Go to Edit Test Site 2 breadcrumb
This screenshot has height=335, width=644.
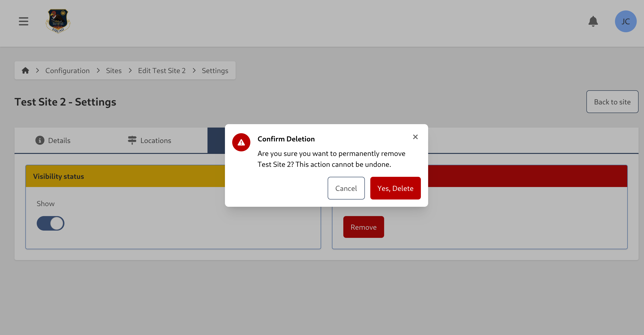click(x=161, y=70)
